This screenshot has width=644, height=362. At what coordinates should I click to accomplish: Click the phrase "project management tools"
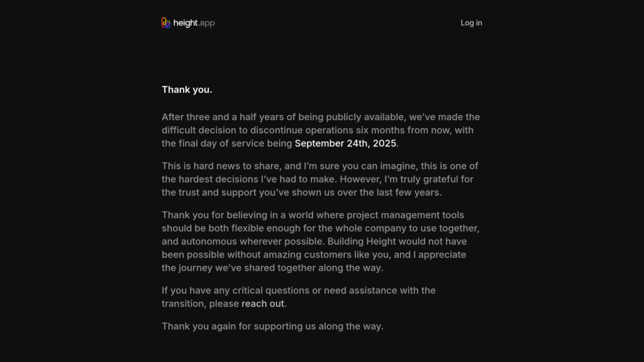tap(407, 215)
